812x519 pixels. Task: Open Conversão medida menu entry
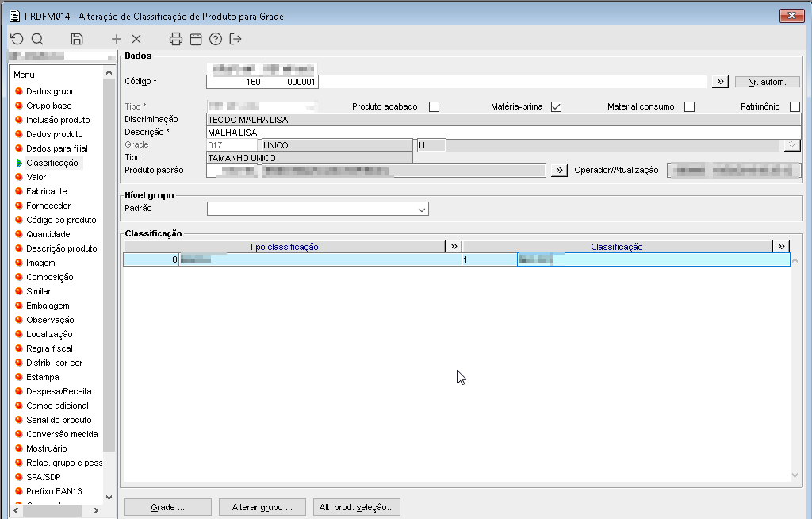click(x=62, y=434)
